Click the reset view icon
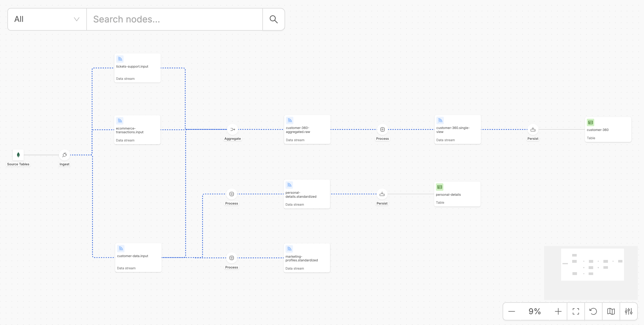Screen dimensions: 644x325 point(593,311)
